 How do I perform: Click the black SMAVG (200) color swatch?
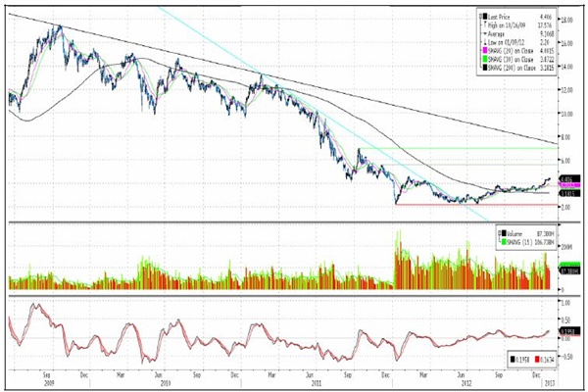click(482, 68)
